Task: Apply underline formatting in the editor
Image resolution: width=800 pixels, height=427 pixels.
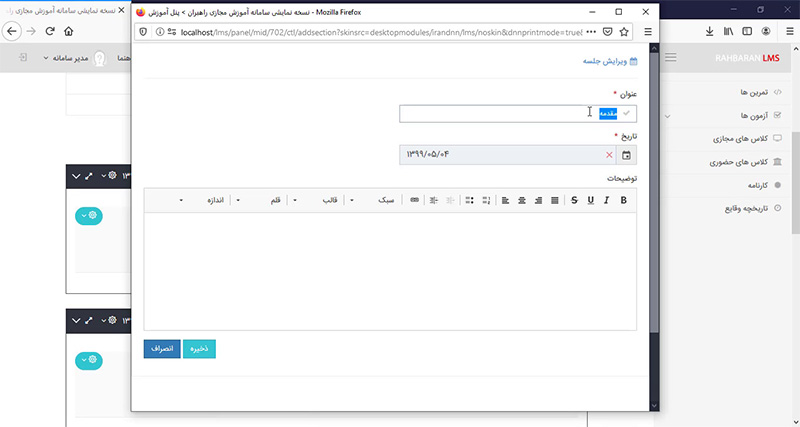Action: tap(591, 200)
